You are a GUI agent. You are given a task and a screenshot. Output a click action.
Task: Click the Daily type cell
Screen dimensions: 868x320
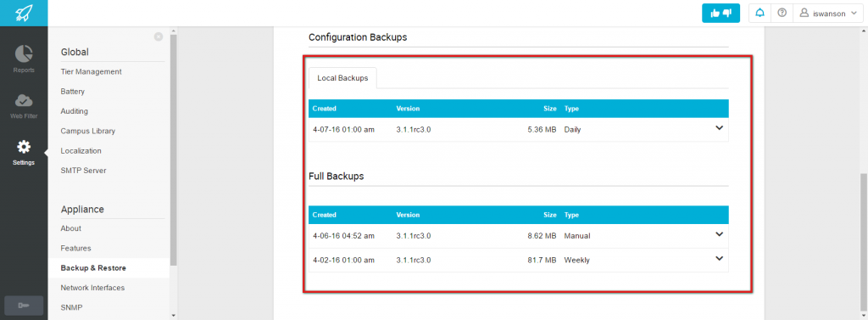572,130
